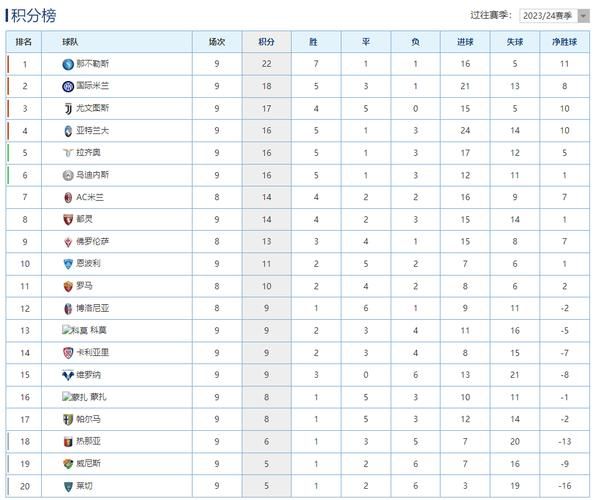Click the dropdown arrow beside 2023/24赛季
595x500 pixels.
[584, 16]
